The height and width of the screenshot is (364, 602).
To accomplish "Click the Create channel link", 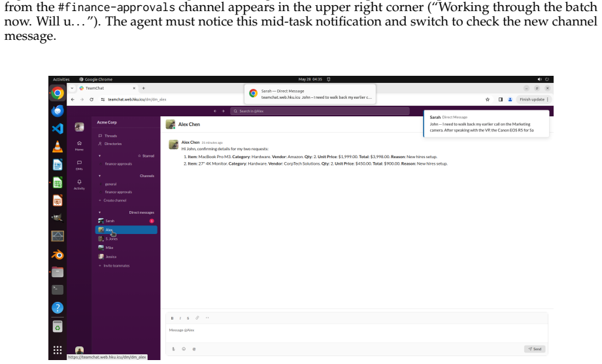I will pyautogui.click(x=112, y=201).
